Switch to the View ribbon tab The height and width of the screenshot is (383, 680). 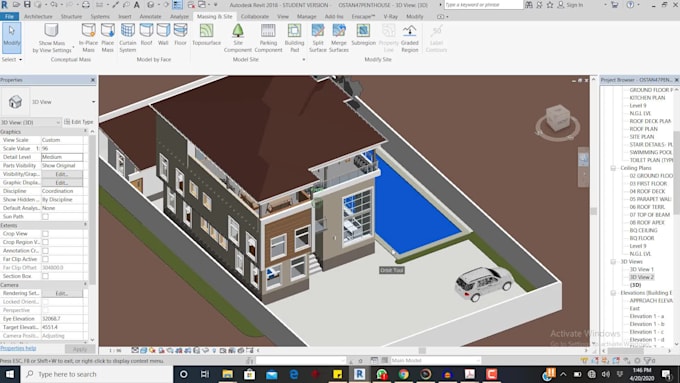(283, 16)
